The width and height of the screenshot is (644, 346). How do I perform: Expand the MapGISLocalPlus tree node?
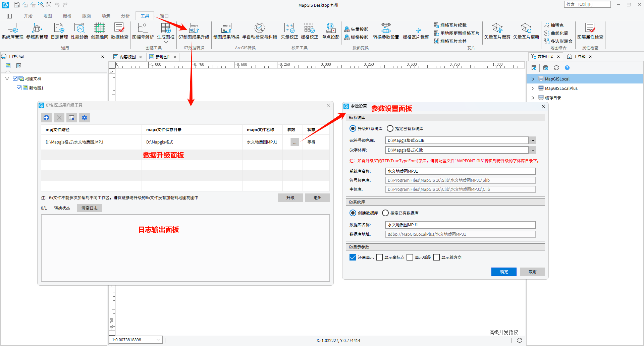(x=533, y=89)
